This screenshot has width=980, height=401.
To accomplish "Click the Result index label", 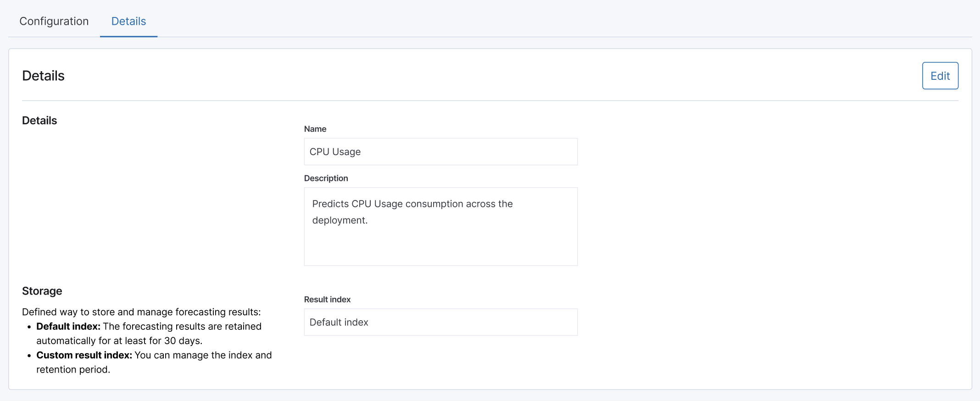I will [x=327, y=299].
